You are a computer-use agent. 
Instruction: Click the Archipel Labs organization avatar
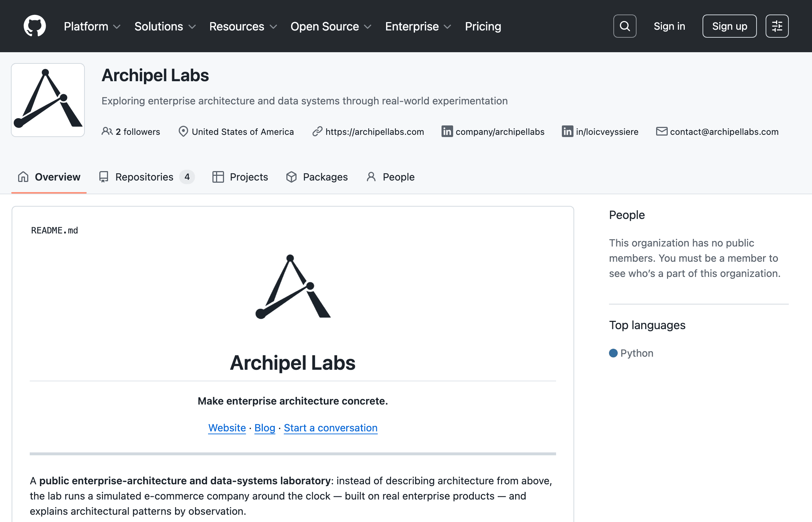48,100
